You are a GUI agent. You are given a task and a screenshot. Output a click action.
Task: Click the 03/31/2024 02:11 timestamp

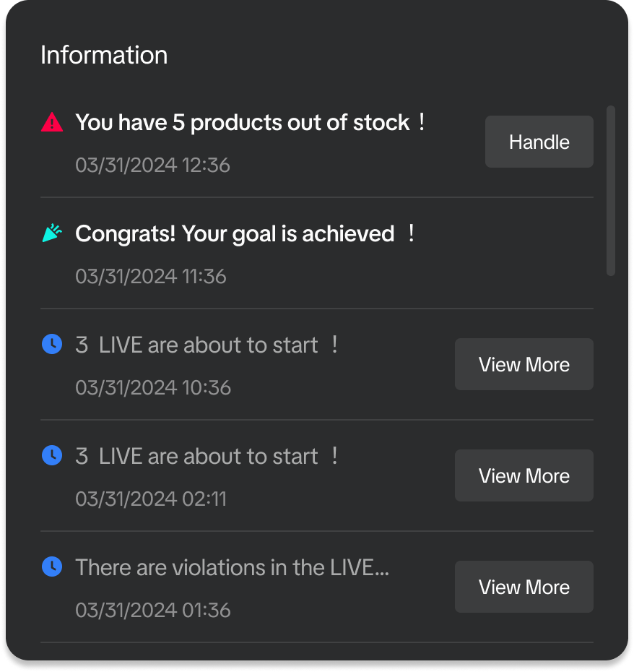[x=151, y=499]
